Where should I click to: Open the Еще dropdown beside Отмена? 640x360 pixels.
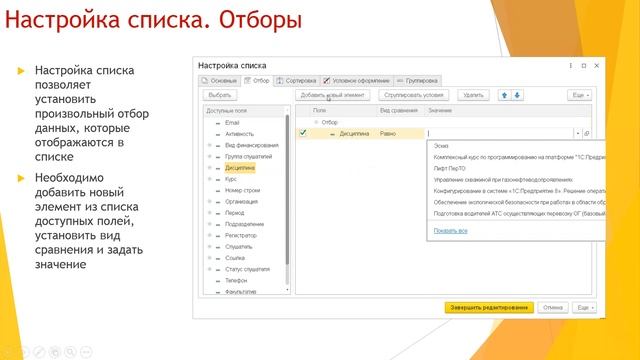tap(584, 307)
